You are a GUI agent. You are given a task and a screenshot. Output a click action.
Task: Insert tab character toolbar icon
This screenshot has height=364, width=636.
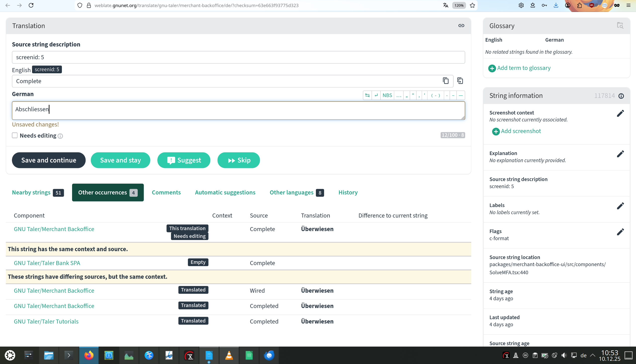[x=367, y=95]
